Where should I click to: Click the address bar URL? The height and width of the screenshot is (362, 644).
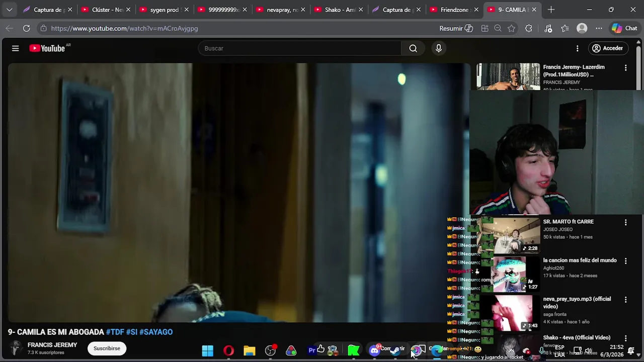click(124, 28)
